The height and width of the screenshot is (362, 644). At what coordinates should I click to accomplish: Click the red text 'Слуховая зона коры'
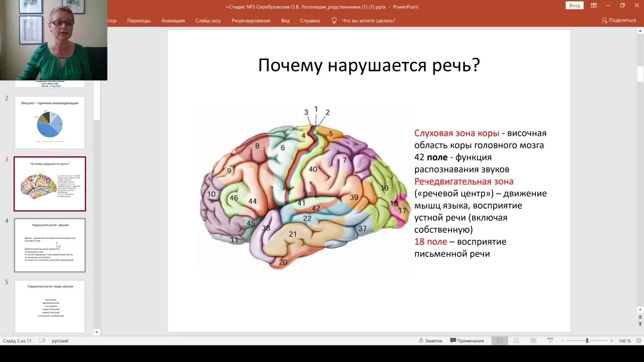[456, 133]
